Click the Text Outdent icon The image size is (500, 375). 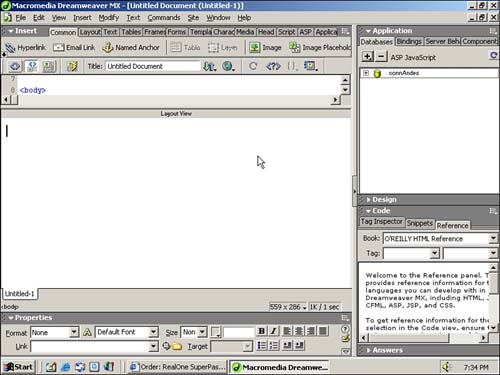[287, 345]
